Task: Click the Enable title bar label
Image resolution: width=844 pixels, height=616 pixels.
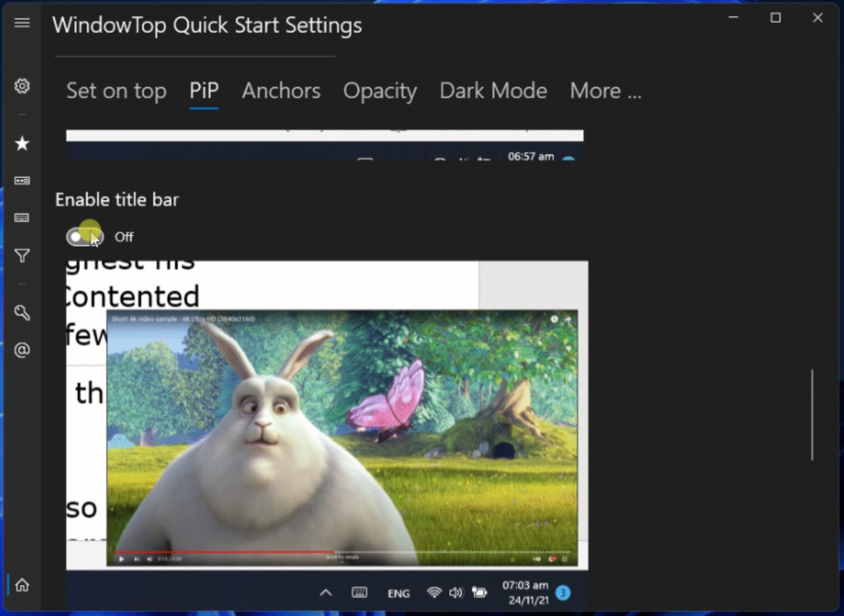Action: tap(117, 199)
